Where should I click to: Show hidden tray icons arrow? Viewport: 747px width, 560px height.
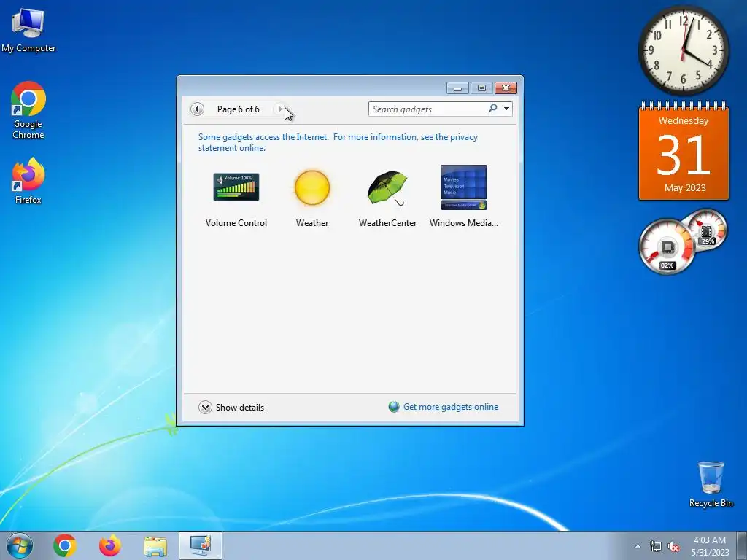coord(638,546)
